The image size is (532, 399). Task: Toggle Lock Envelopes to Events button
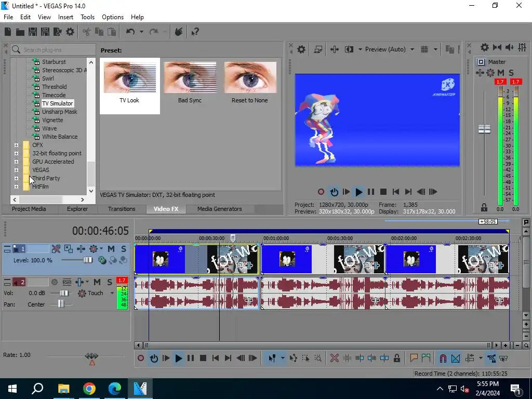click(491, 358)
